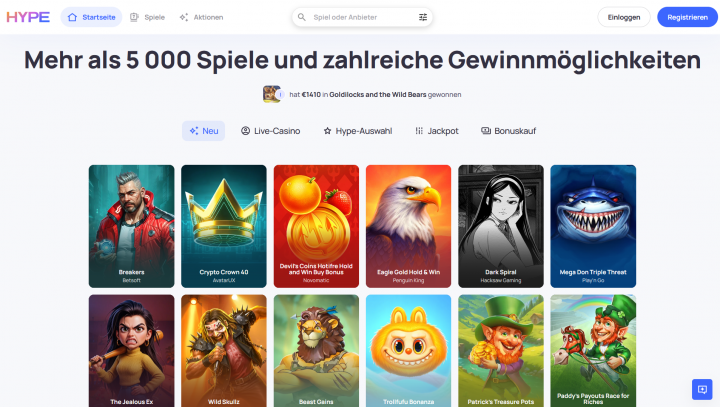Click the magnifier search icon

(302, 17)
